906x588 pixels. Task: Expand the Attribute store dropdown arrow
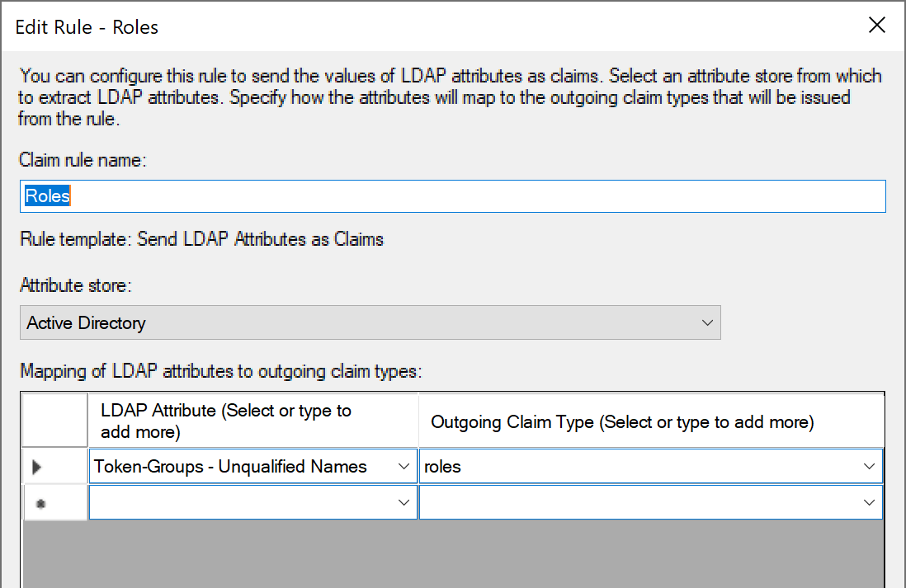706,323
